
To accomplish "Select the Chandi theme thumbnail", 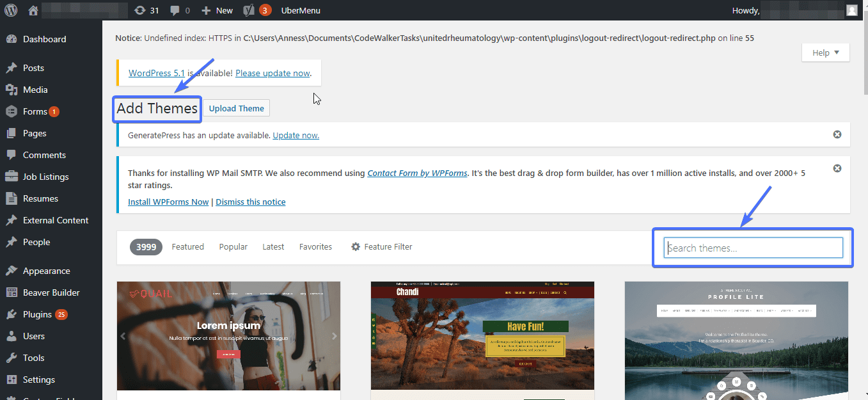I will tap(482, 336).
